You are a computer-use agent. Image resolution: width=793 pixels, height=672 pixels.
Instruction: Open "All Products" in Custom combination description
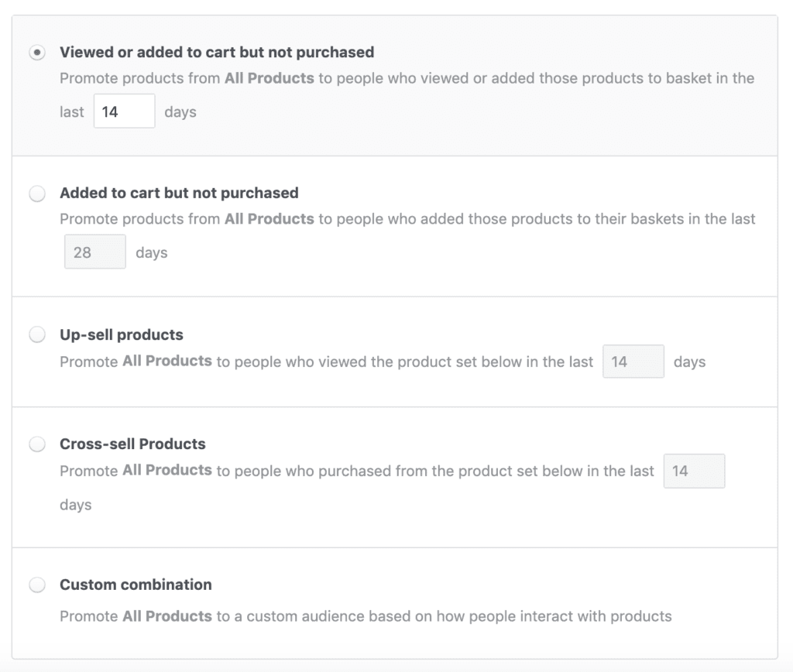point(166,616)
